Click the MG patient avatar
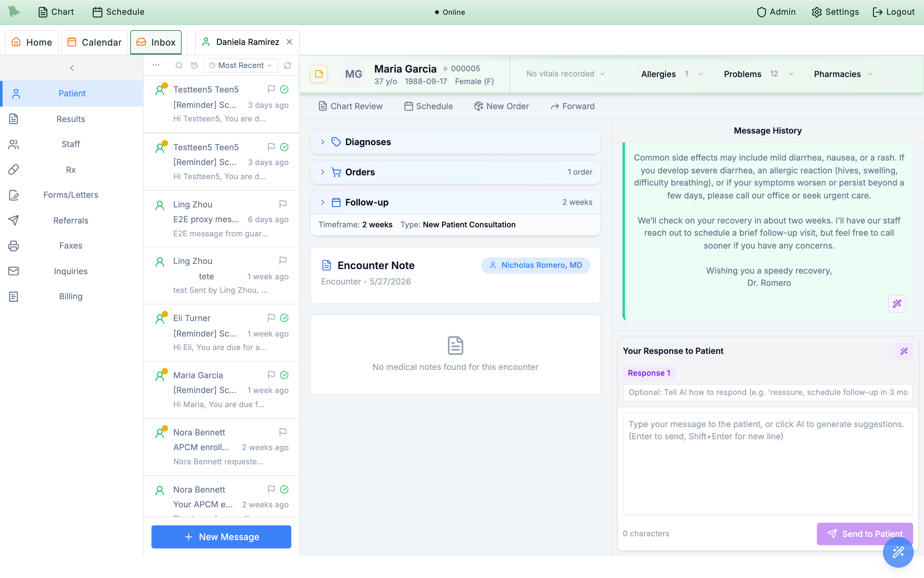This screenshot has width=924, height=578. click(x=354, y=74)
